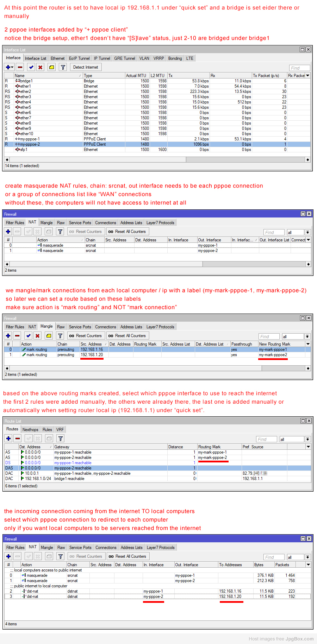The width and height of the screenshot is (317, 644).
Task: Click the Find field in Firewall Mangle window
Action: click(269, 336)
